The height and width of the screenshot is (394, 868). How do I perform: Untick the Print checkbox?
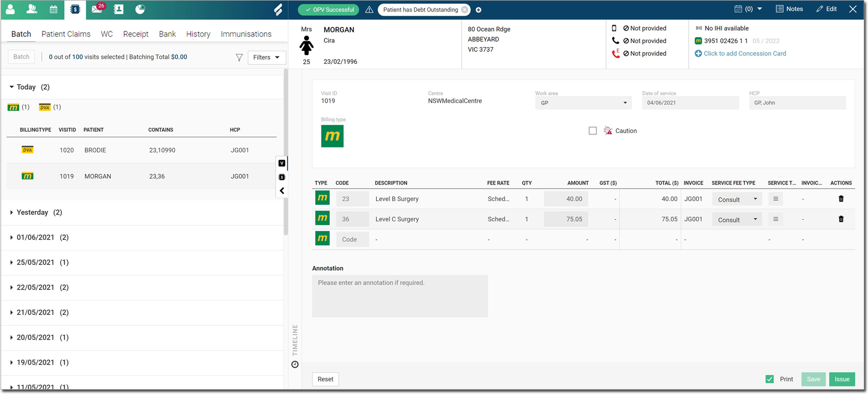(x=770, y=379)
